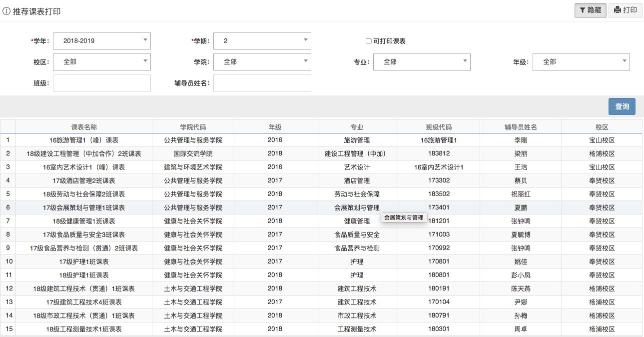Select the 17级护理1班课表 row
The width and height of the screenshot is (644, 337).
click(x=83, y=261)
